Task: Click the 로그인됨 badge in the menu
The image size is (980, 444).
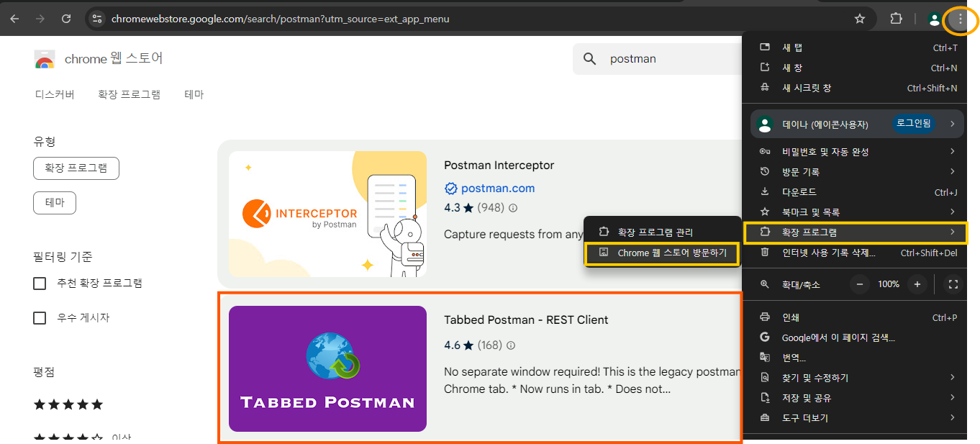Action: (x=914, y=124)
